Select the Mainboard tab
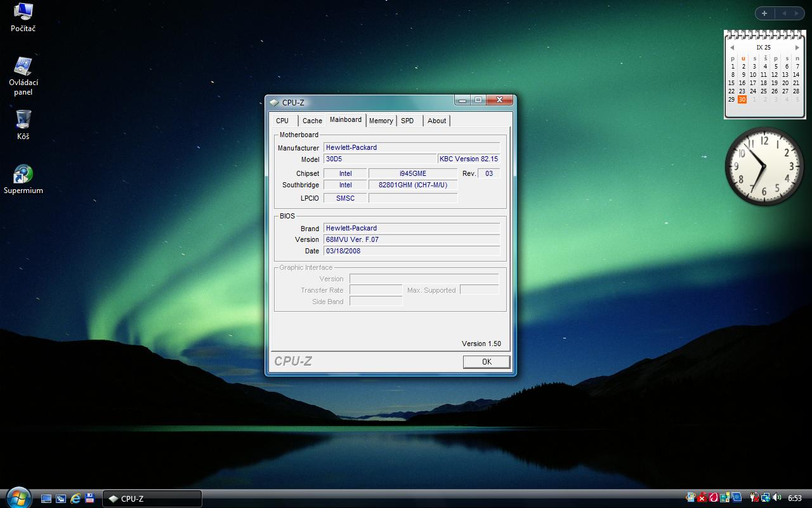The image size is (812, 508). point(346,120)
